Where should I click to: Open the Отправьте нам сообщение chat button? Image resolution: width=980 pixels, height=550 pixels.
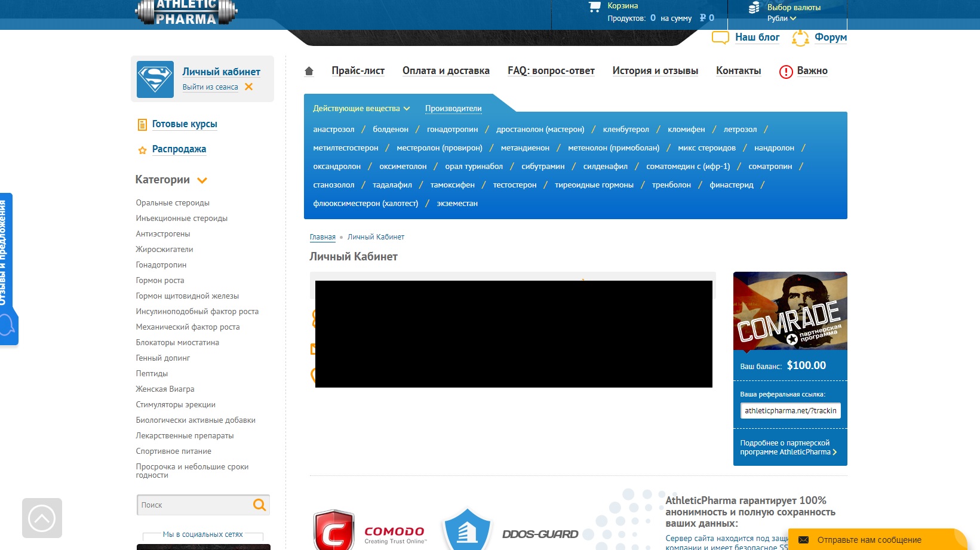click(869, 540)
